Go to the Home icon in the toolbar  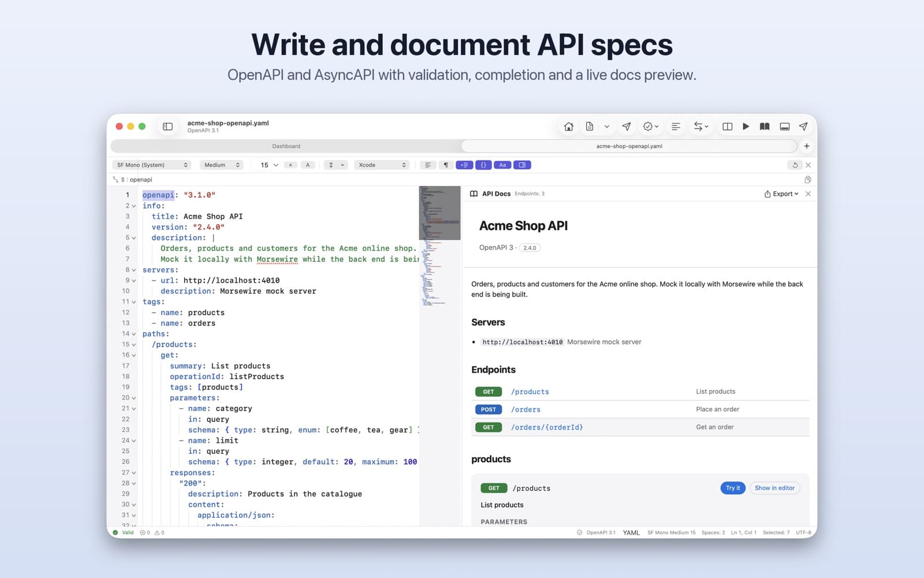[569, 127]
